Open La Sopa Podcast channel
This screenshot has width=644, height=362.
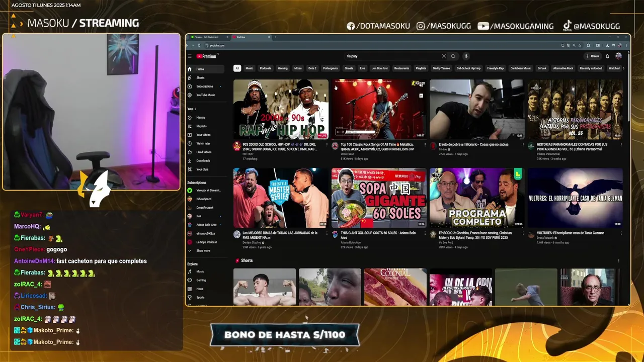click(x=206, y=242)
